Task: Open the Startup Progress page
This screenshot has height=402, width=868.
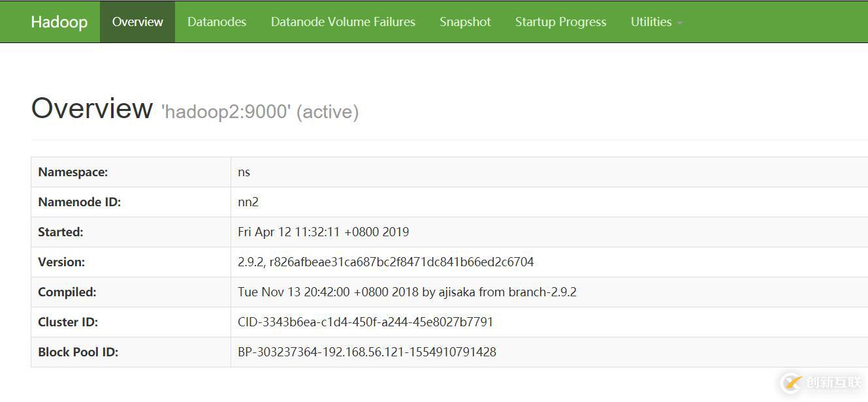Action: click(x=560, y=22)
